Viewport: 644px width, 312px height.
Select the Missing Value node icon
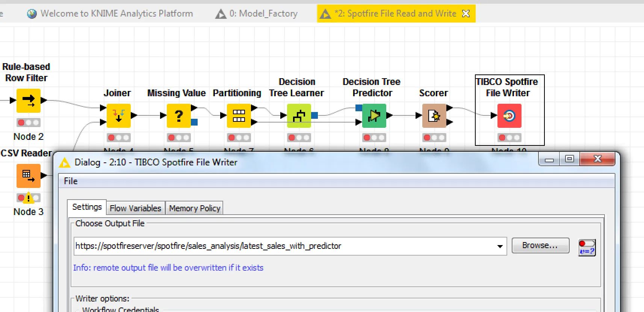tap(179, 116)
